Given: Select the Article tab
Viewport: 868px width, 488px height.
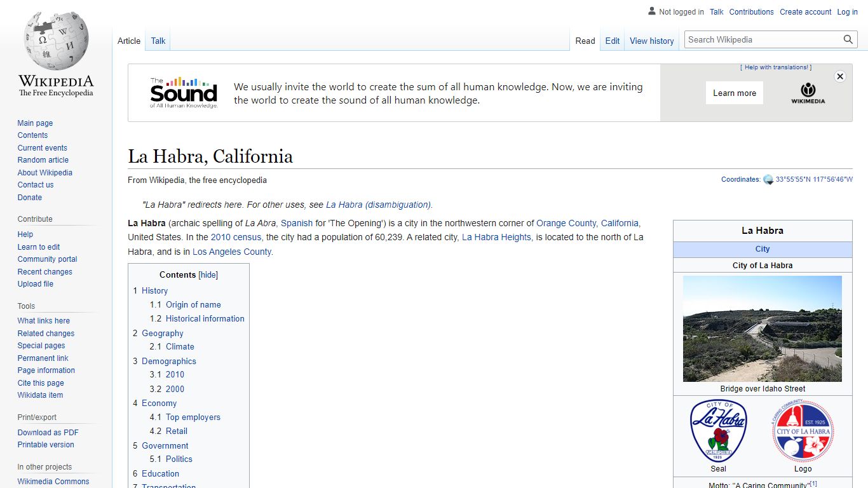Looking at the screenshot, I should [x=129, y=41].
